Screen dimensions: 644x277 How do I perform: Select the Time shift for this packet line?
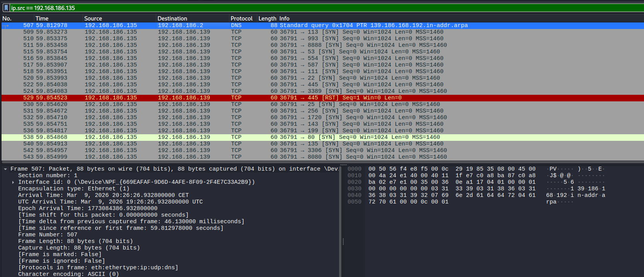[103, 215]
